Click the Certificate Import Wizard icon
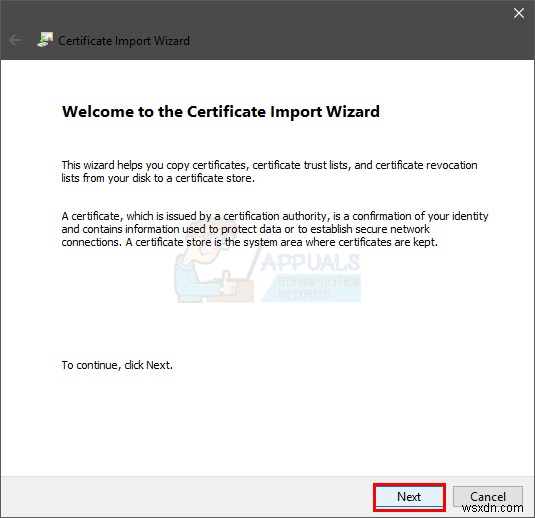 point(45,40)
